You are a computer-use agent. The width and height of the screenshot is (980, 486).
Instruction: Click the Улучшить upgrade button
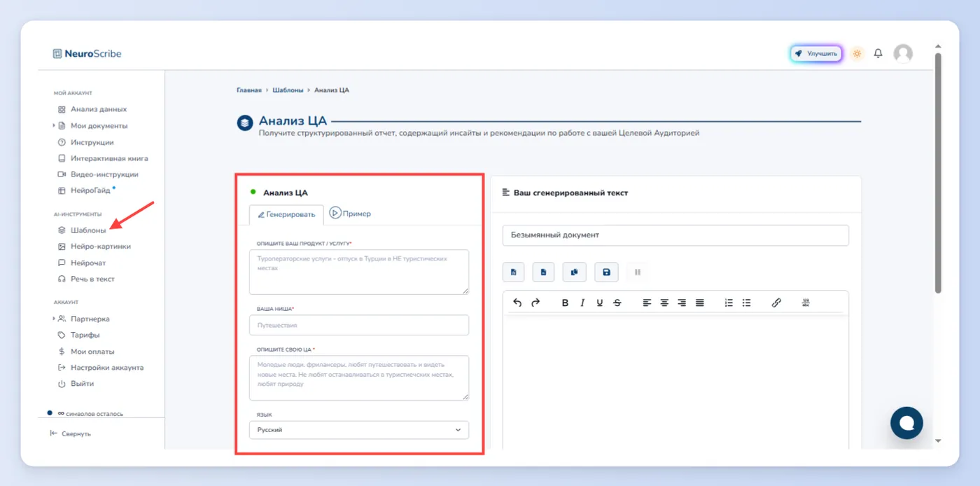(x=815, y=53)
